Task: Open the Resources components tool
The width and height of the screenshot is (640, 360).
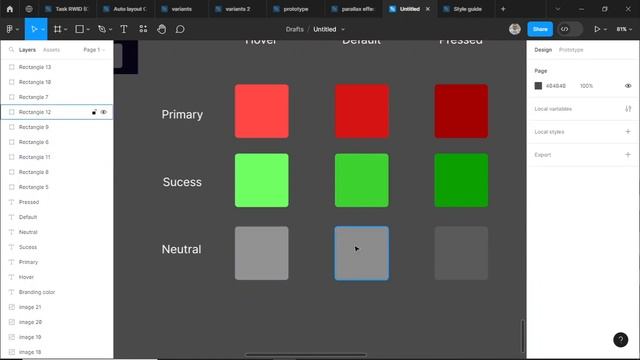Action: 143,29
